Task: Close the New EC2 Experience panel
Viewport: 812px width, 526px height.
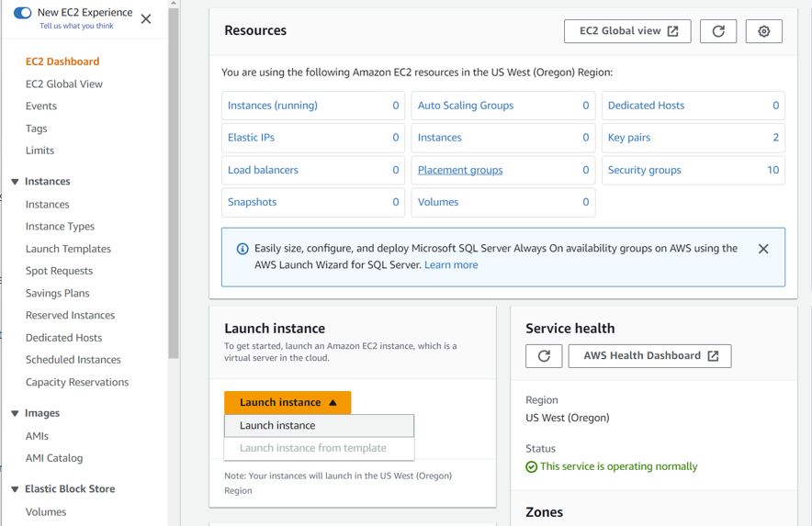Action: coord(146,18)
